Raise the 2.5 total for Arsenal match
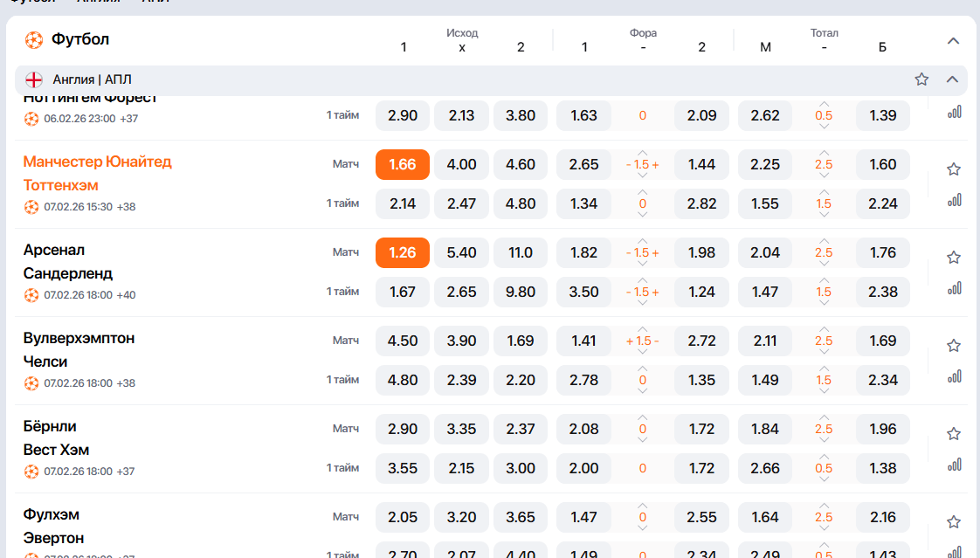 tap(824, 240)
